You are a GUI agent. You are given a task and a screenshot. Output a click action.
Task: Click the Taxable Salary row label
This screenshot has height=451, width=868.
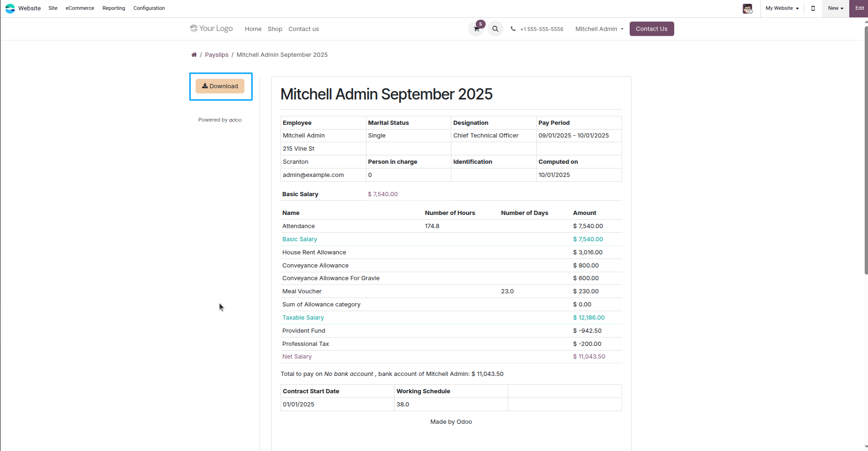click(303, 318)
